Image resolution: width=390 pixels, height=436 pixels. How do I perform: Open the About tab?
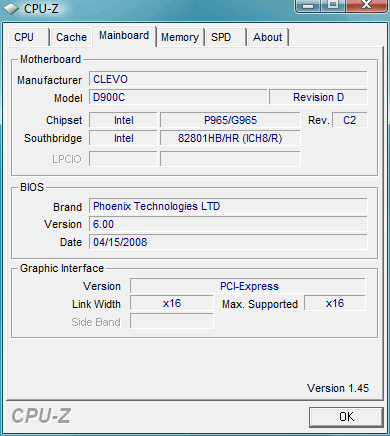[x=267, y=37]
